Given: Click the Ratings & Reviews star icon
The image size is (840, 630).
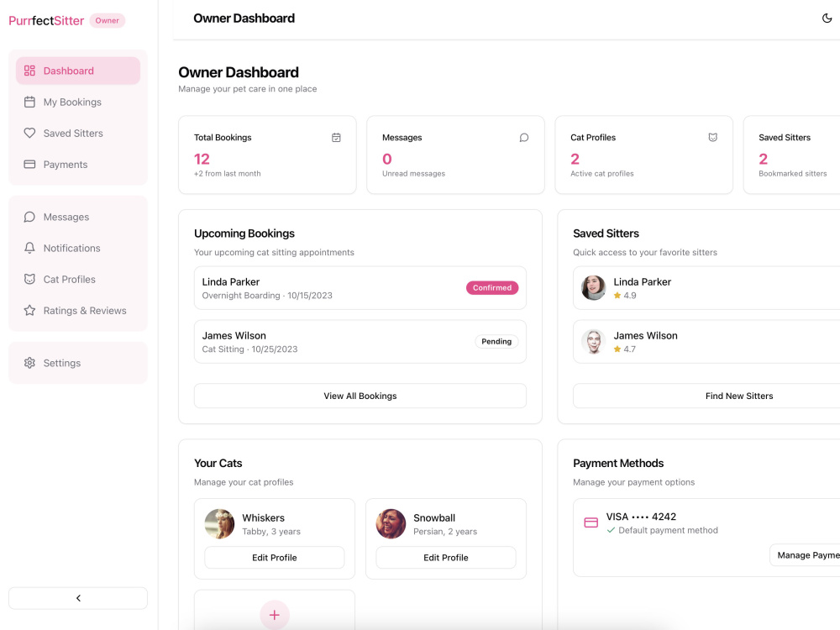Looking at the screenshot, I should (29, 310).
